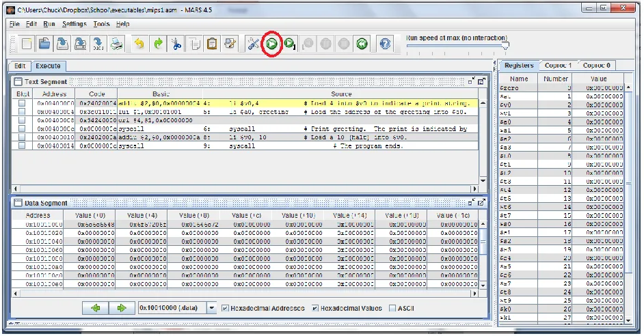The width and height of the screenshot is (644, 336).
Task: Uncheck Hexadecimal Values checkbox
Action: coord(315,308)
